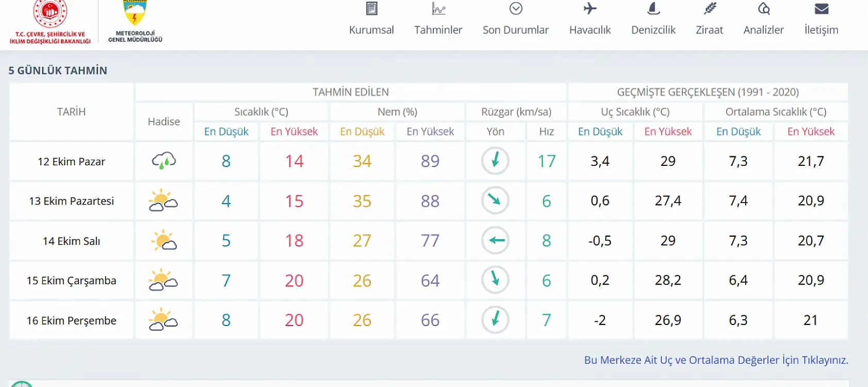The image size is (868, 387).
Task: Click the Analizler chart icon
Action: point(764,9)
